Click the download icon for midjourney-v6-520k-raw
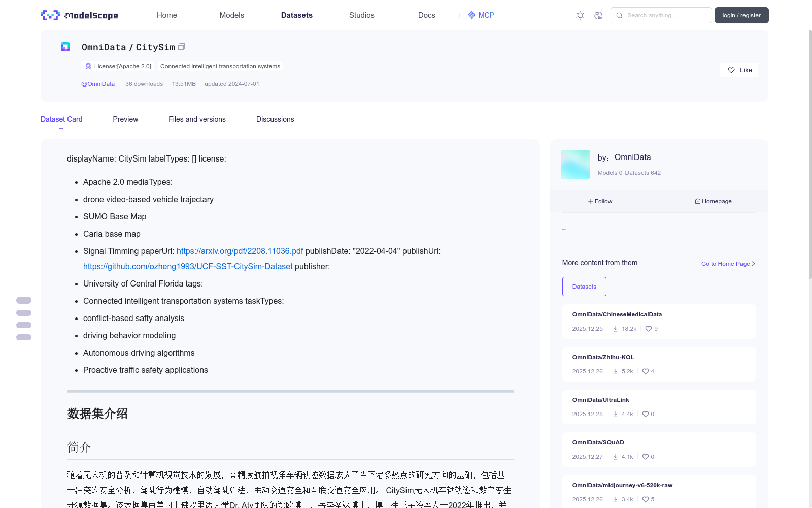812x508 pixels. point(616,499)
